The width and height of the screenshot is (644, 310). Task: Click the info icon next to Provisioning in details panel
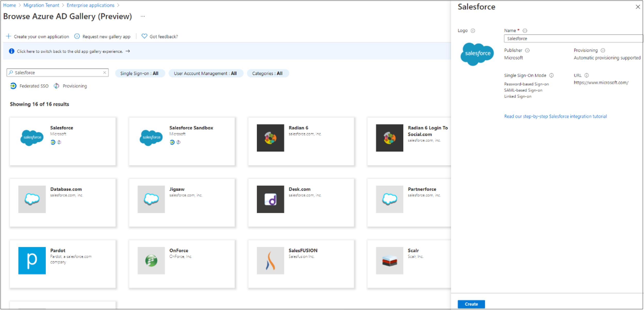(x=603, y=50)
